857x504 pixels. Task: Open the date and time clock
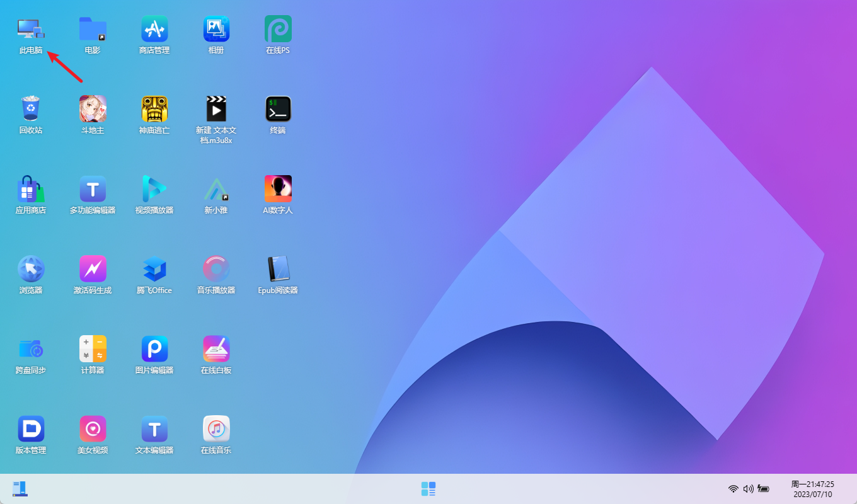point(812,489)
